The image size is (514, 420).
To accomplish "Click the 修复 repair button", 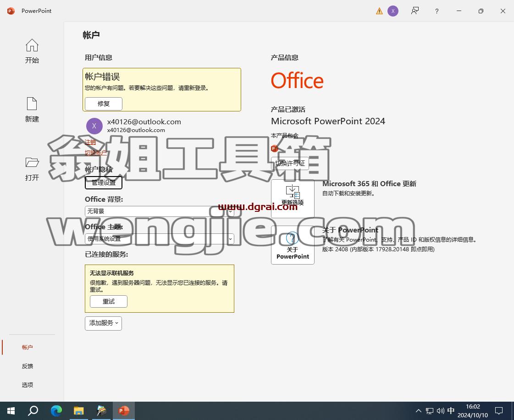I will (104, 104).
